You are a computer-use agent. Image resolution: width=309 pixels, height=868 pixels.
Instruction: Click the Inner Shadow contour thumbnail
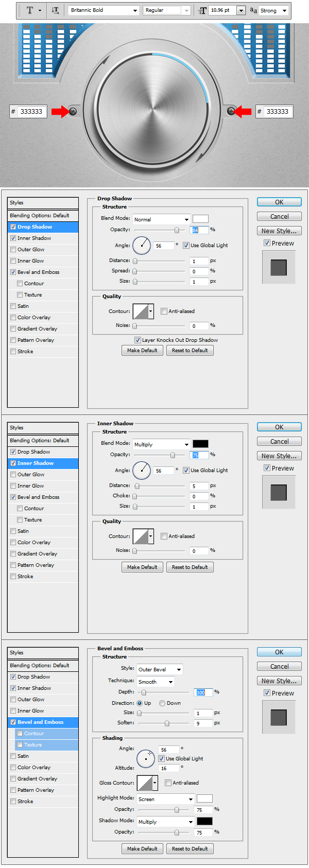pos(141,536)
